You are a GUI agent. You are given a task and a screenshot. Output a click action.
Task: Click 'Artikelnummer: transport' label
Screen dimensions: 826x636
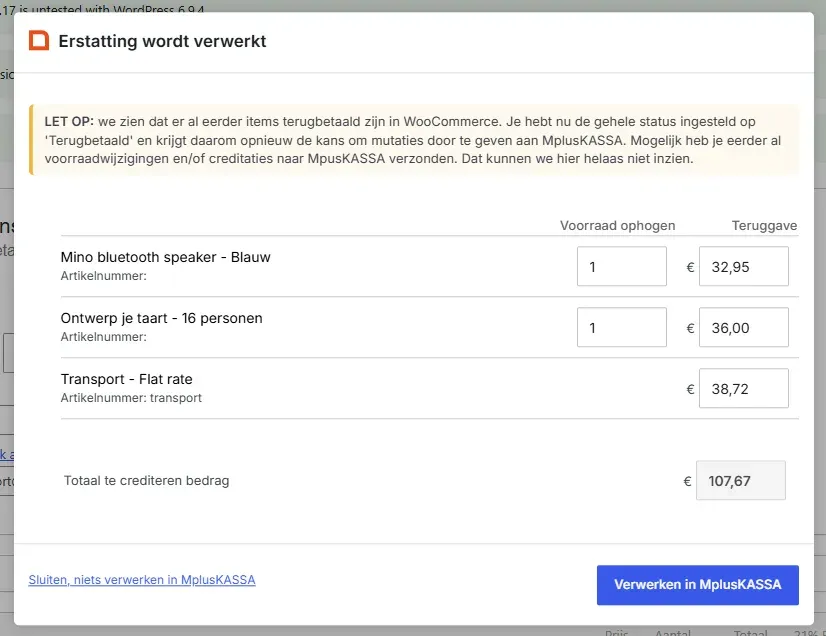[131, 398]
